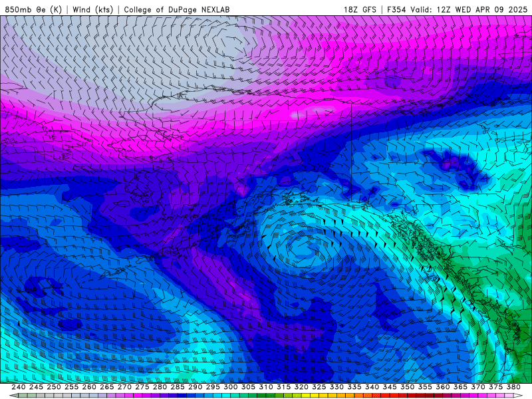The height and width of the screenshot is (399, 532).
Task: Select the 365 value on the color scale
Action: pos(460,387)
